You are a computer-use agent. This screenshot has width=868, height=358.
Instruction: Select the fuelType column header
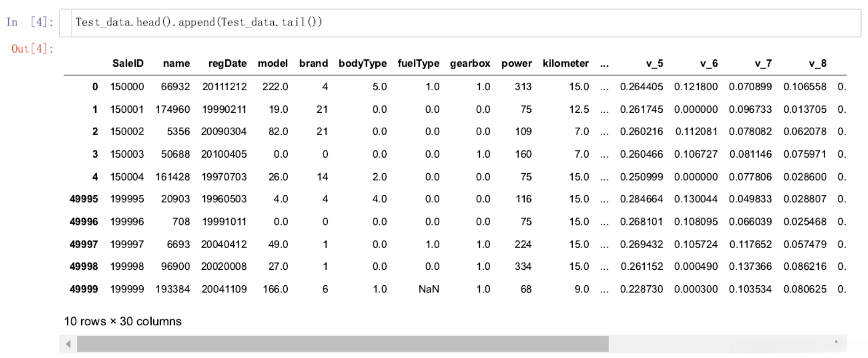[x=419, y=64]
